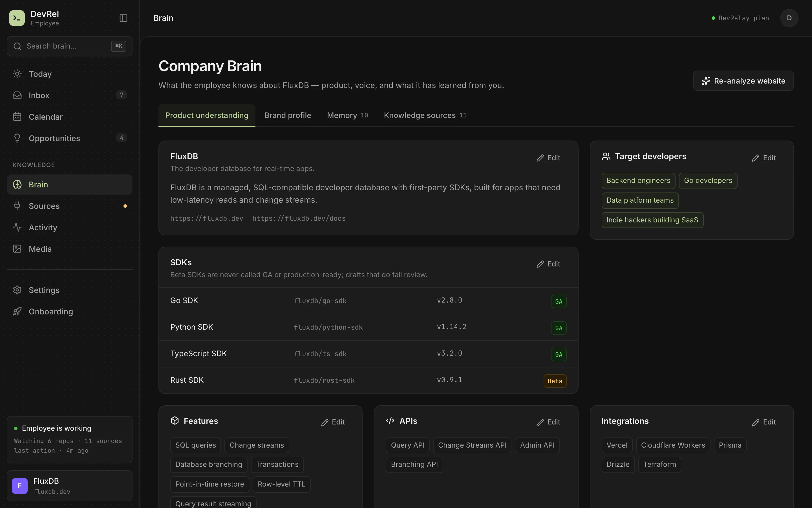Click the Point-in-time restore chip
The image size is (812, 508).
210,485
